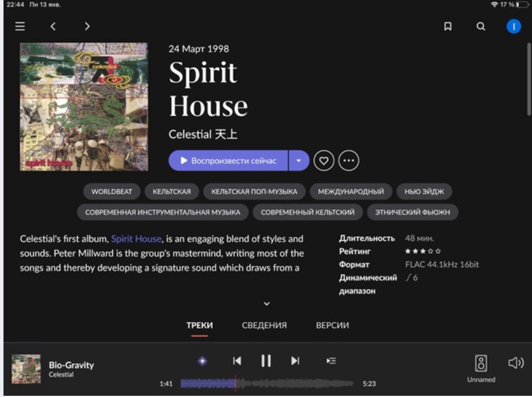Open the blue profile avatar
This screenshot has height=397, width=532.
tap(514, 26)
